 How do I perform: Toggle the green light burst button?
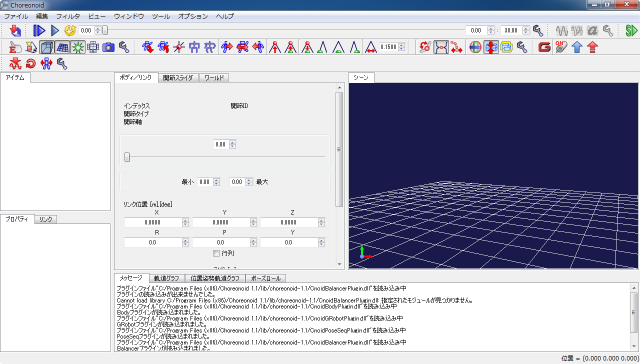pos(78,47)
